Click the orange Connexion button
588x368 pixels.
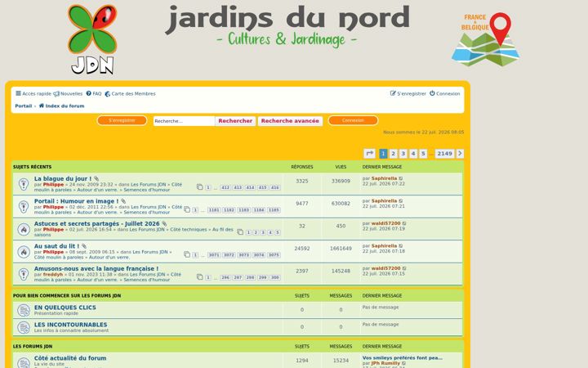click(353, 120)
